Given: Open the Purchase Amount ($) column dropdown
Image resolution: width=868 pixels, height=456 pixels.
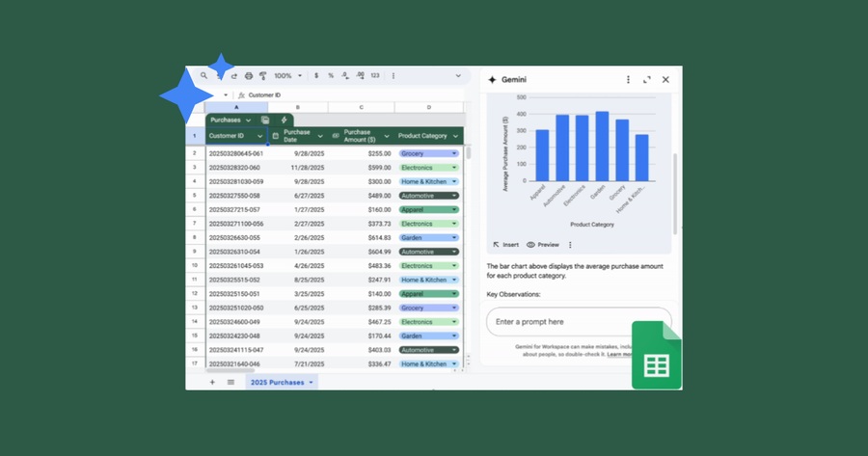Looking at the screenshot, I should point(387,136).
